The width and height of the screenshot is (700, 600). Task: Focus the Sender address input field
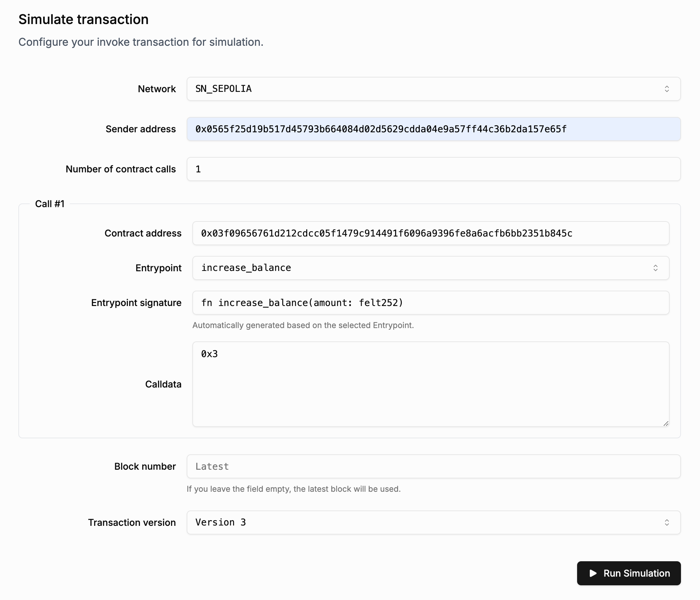pyautogui.click(x=433, y=129)
